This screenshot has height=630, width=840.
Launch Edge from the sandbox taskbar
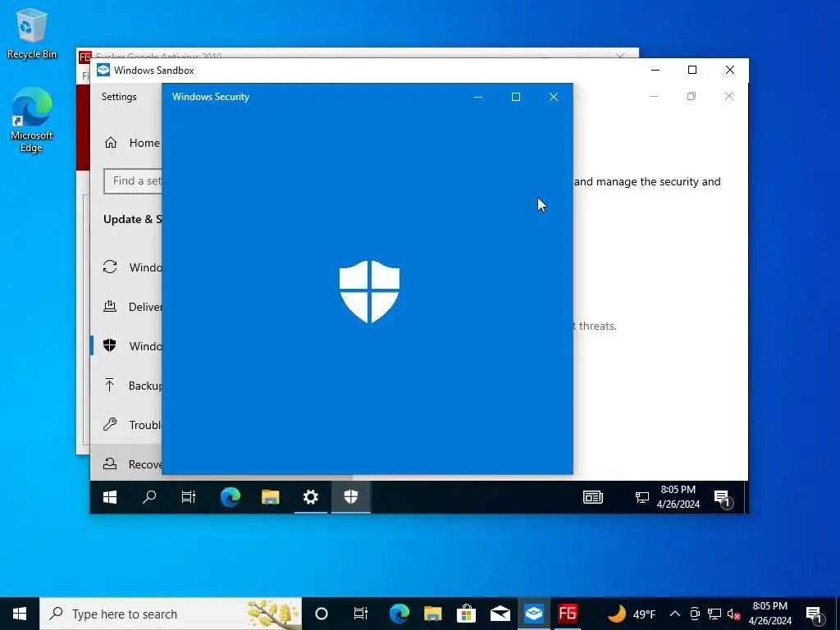pos(231,497)
